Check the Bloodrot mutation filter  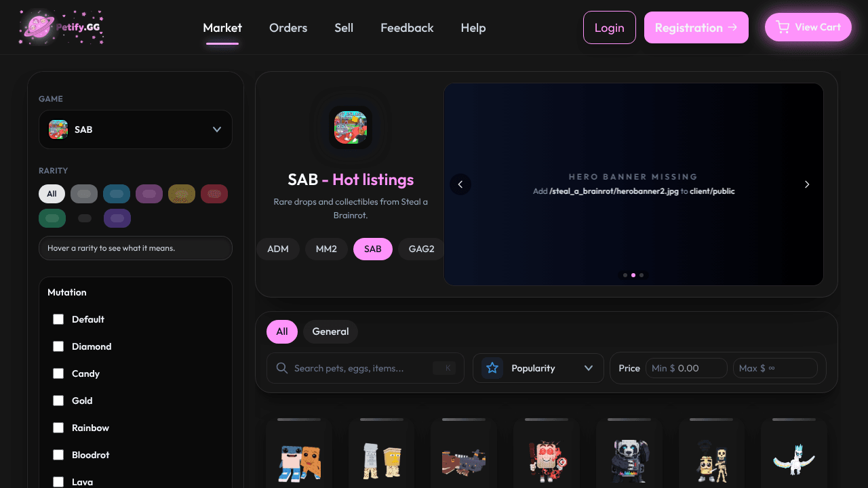pyautogui.click(x=58, y=455)
